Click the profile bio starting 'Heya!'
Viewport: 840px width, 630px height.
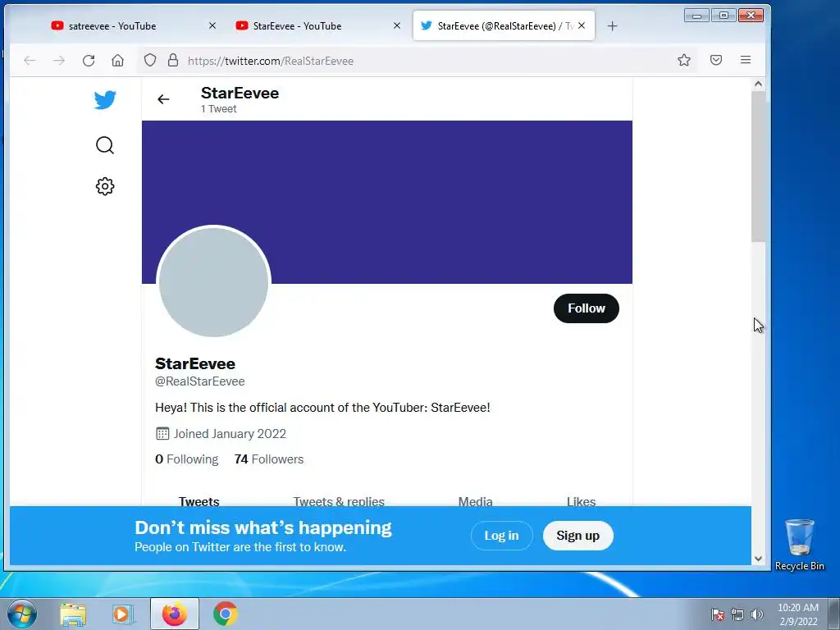click(x=322, y=408)
